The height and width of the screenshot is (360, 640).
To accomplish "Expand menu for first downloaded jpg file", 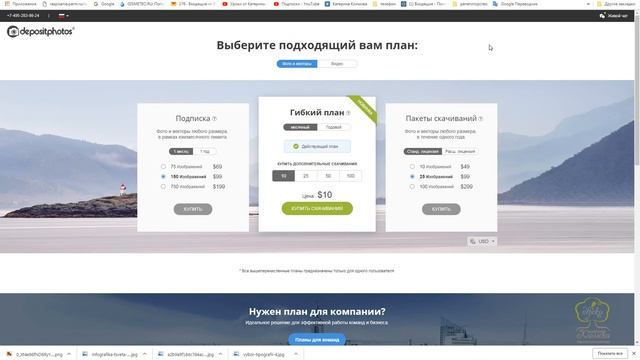I will pos(69,354).
